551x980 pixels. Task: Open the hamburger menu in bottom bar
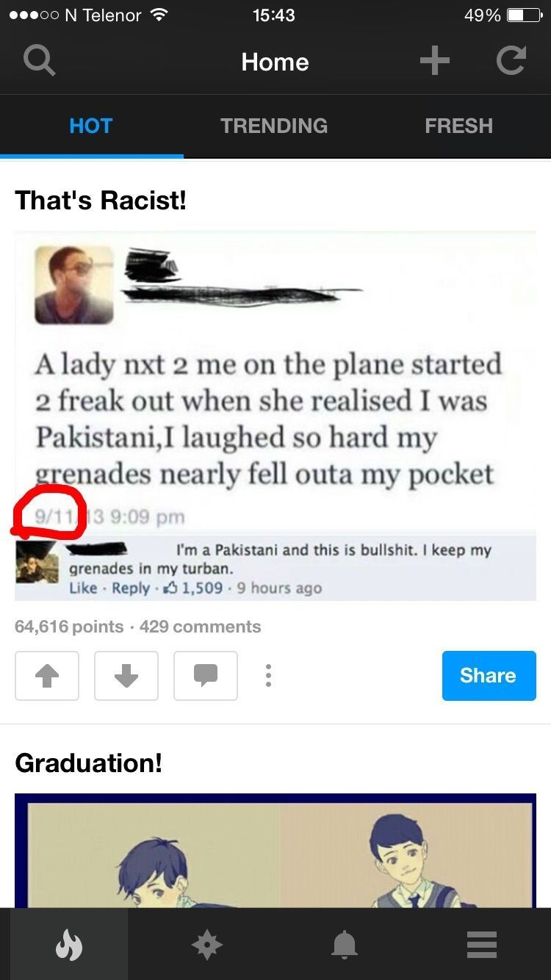tap(482, 945)
